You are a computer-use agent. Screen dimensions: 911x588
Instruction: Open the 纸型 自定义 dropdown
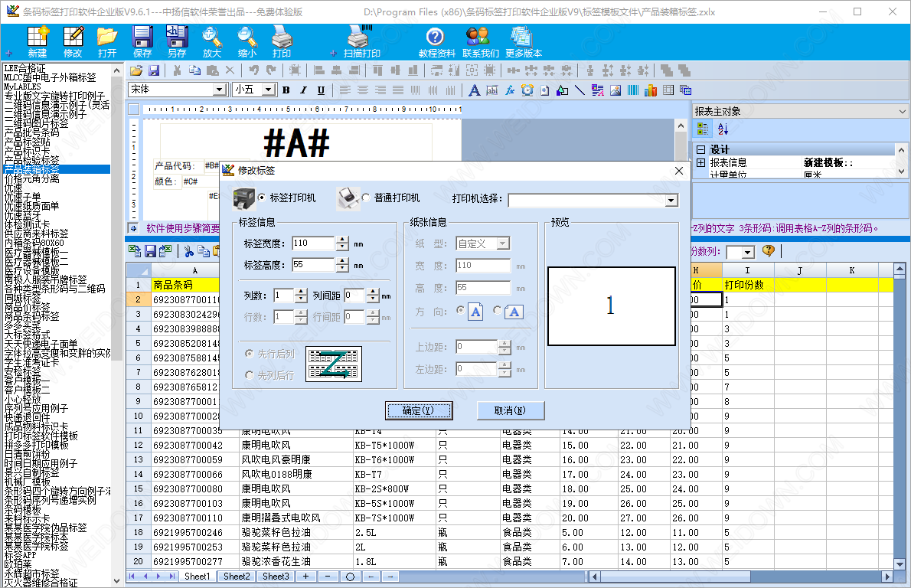(x=503, y=243)
